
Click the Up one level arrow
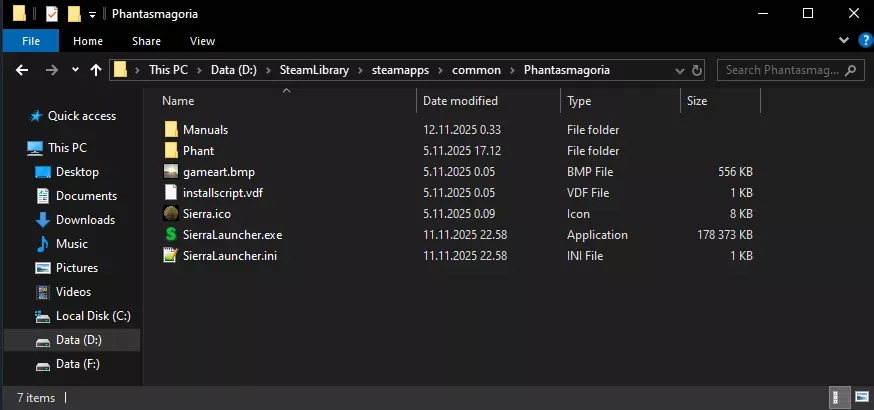96,70
